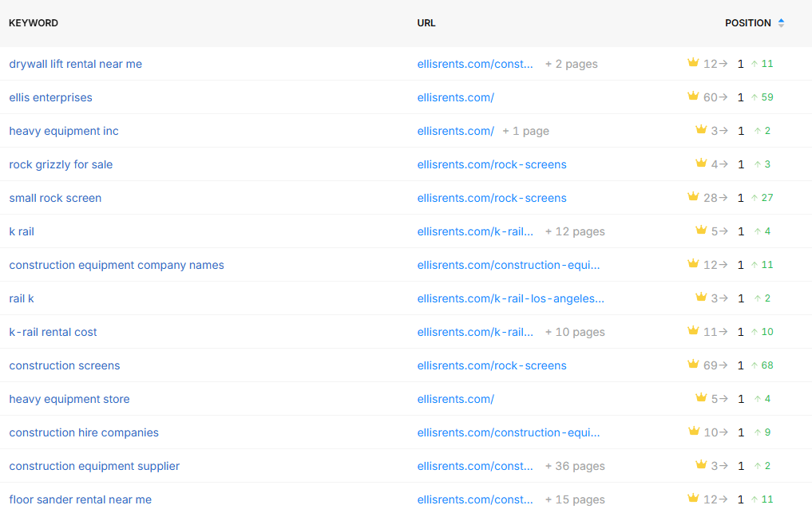Click the crown icon for 'heavy equipment store'

701,398
